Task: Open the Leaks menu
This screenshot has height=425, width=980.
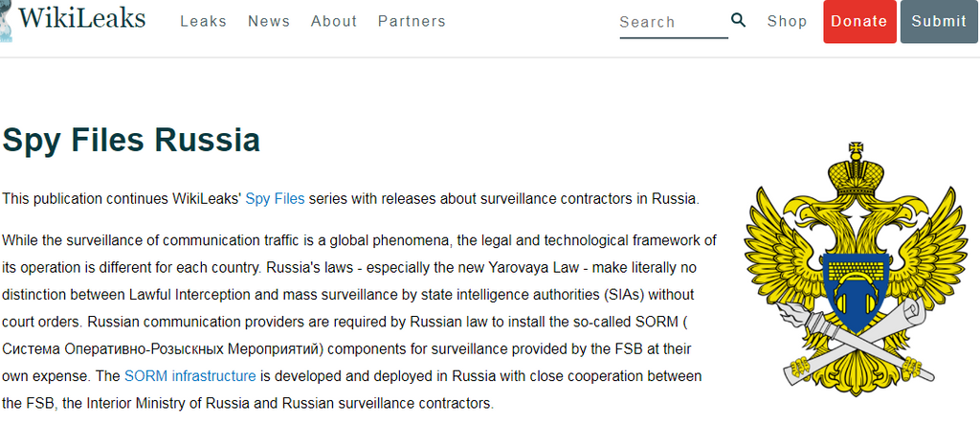Action: coord(203,21)
